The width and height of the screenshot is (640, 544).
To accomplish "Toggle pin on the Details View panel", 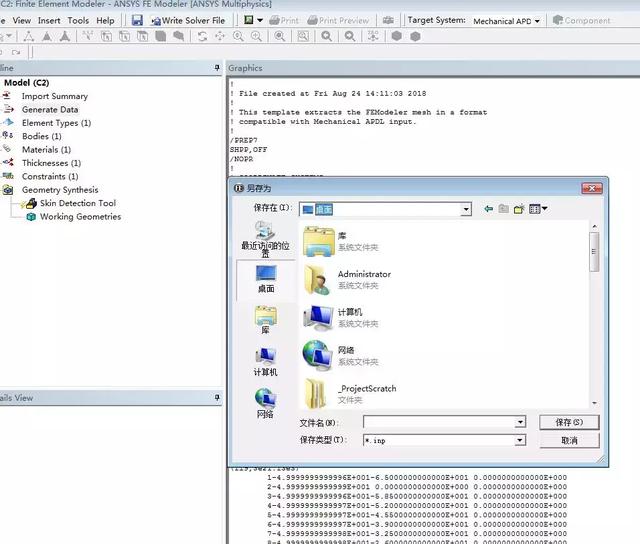I will click(217, 397).
